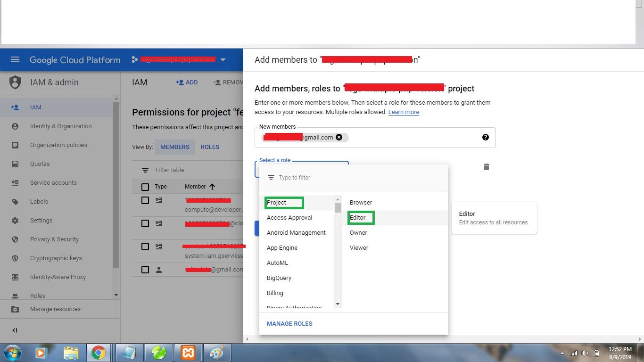This screenshot has height=362, width=644.
Task: Check the checkbox next to the gmail.com member
Action: pyautogui.click(x=145, y=269)
